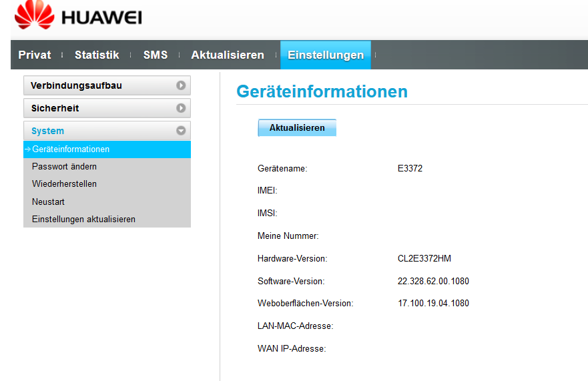588x381 pixels.
Task: Select hardware version CL2E3372HM
Action: [424, 258]
